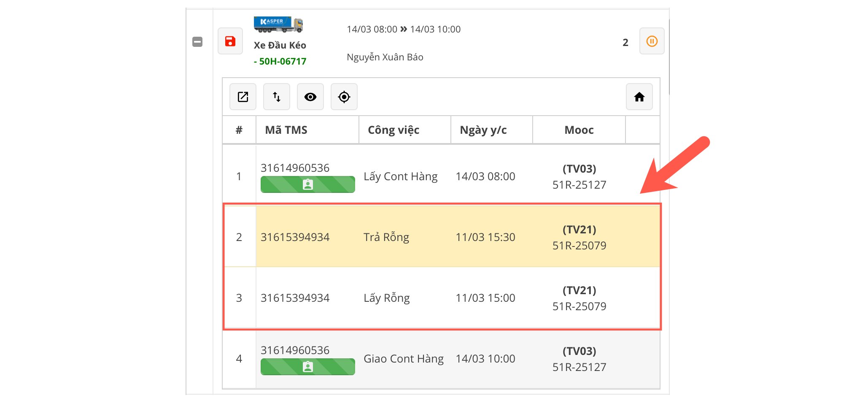Click the Ngày y/c column header
Viewport: 868px width, 406px height.
coord(483,130)
